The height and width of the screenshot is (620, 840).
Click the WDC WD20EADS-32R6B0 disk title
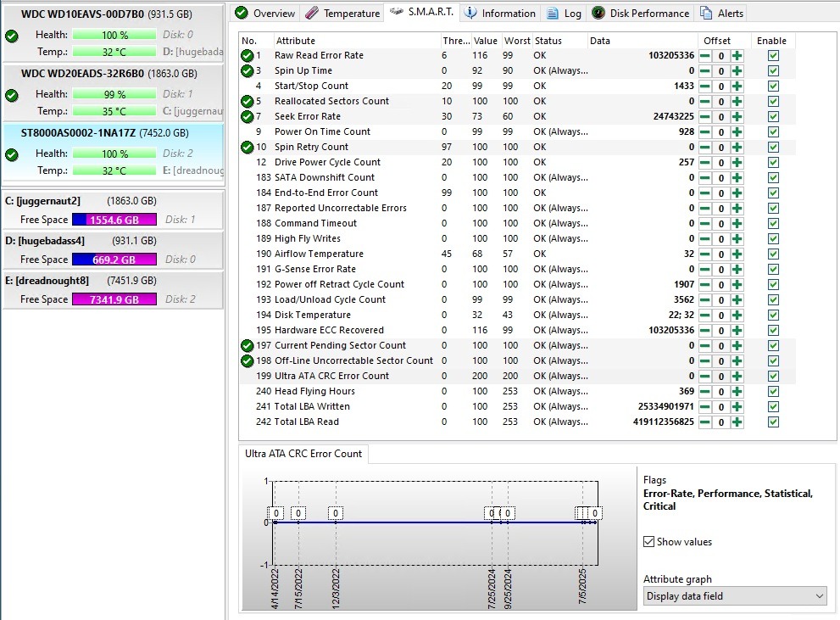[82, 74]
